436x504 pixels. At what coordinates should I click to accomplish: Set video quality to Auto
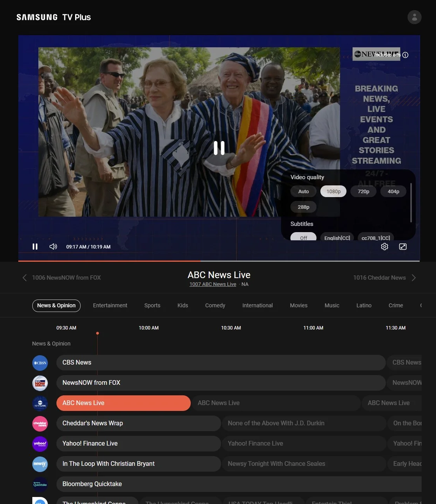(304, 191)
